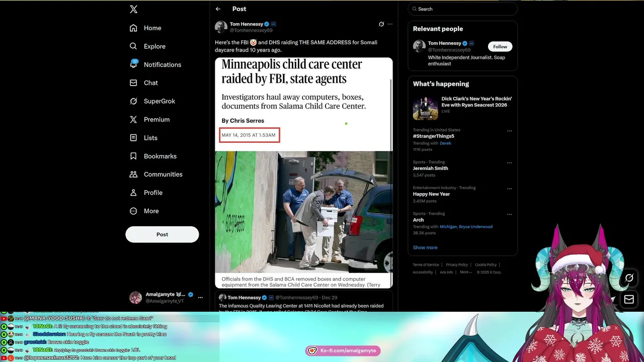Click the Explore magnifier icon
The width and height of the screenshot is (644, 362).
click(133, 46)
